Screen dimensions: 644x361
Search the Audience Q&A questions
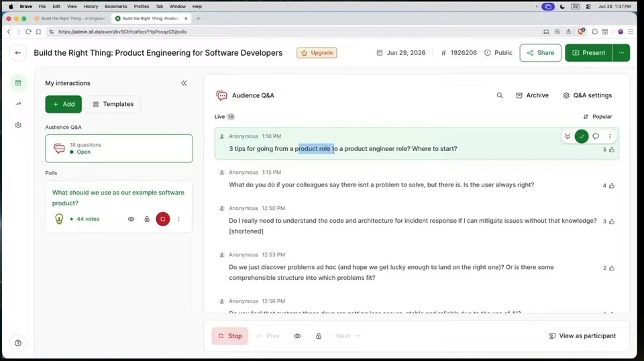click(499, 95)
